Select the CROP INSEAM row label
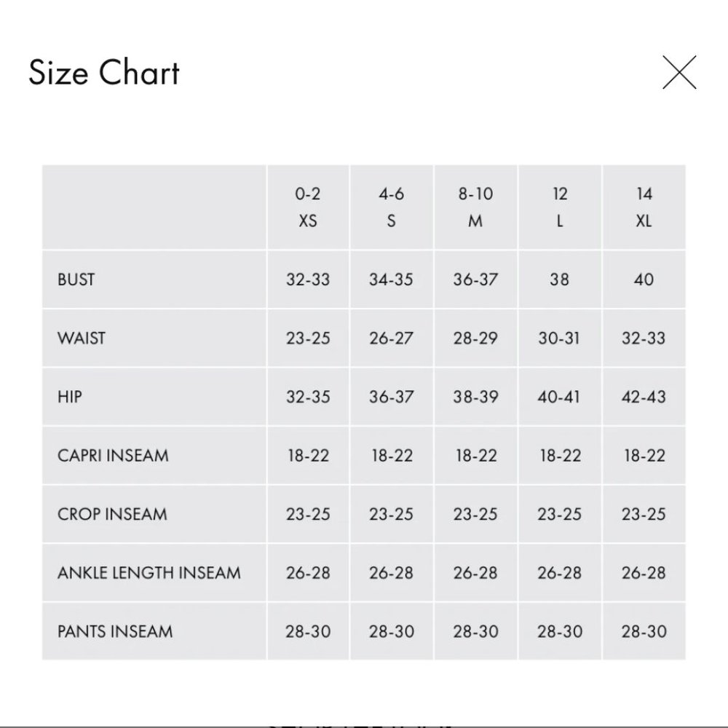The image size is (728, 728). point(112,515)
